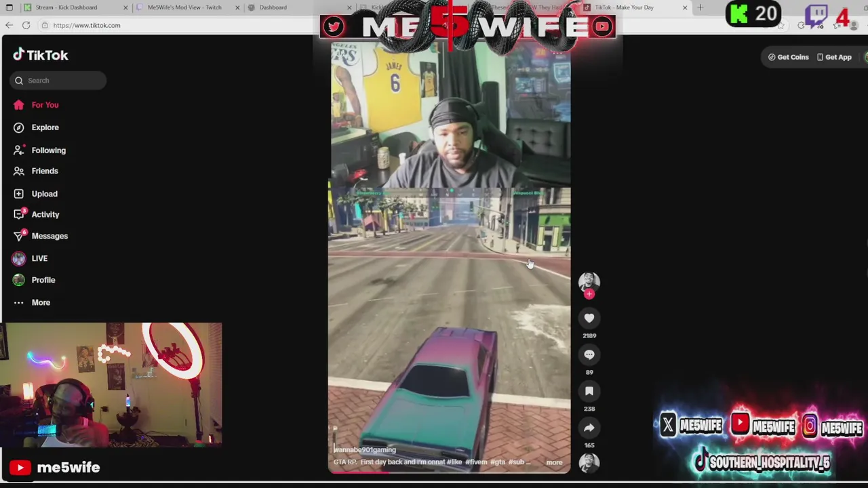The image size is (868, 488).
Task: Switch to the Dashboard browser tab
Action: pyautogui.click(x=298, y=7)
